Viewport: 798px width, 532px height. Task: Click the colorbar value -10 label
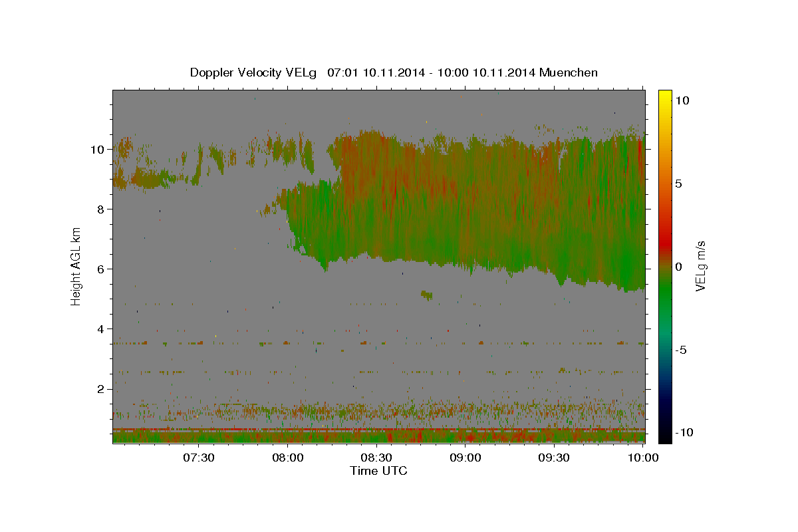tap(684, 433)
